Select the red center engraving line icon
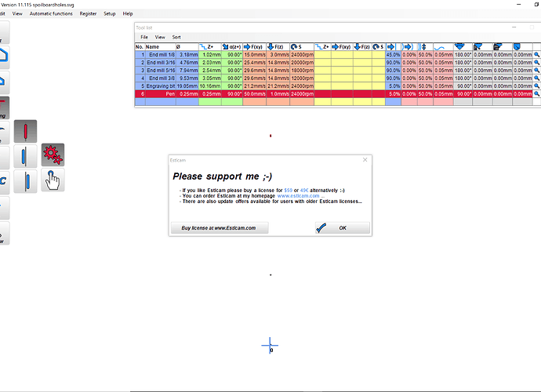Viewport: 541px width, 392px height. 26,132
